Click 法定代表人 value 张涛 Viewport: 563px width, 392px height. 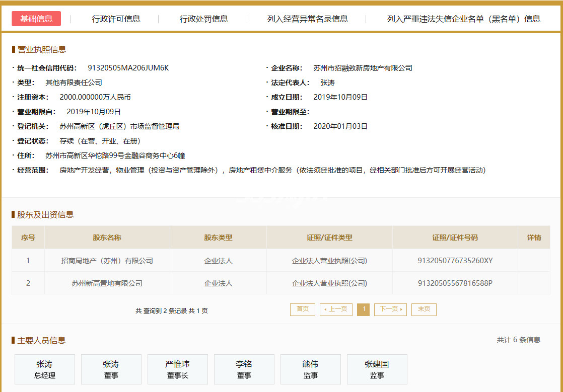[x=327, y=83]
